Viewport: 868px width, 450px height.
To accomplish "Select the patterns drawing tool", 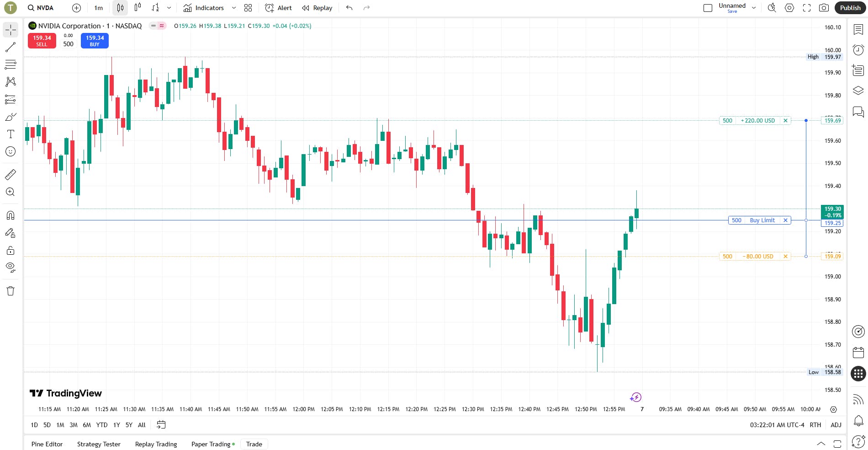I will point(11,82).
